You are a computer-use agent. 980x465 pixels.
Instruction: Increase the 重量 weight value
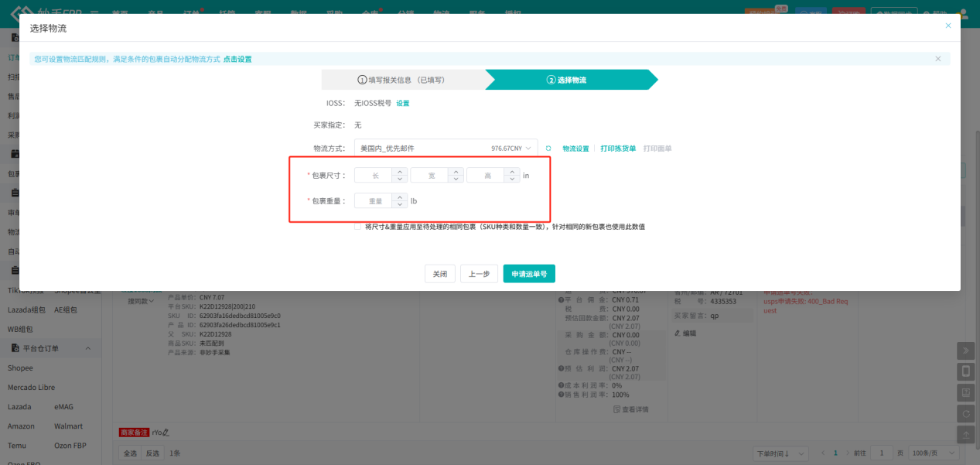point(400,197)
